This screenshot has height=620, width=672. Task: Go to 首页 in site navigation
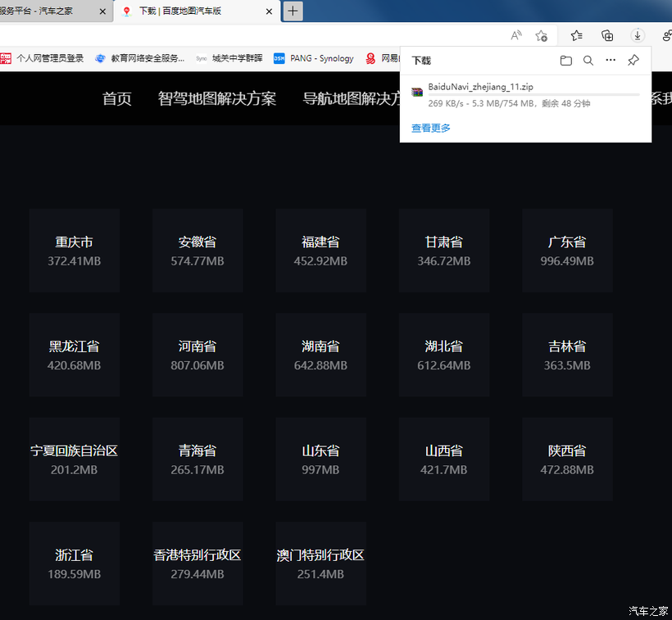pos(116,98)
